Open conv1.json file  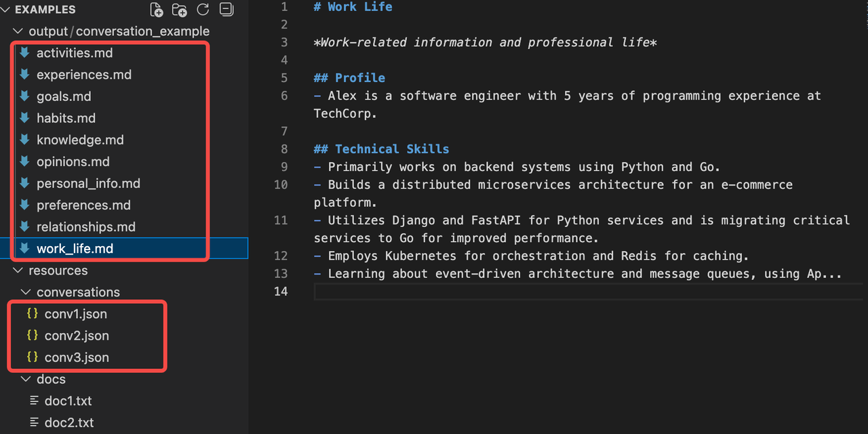tap(75, 314)
